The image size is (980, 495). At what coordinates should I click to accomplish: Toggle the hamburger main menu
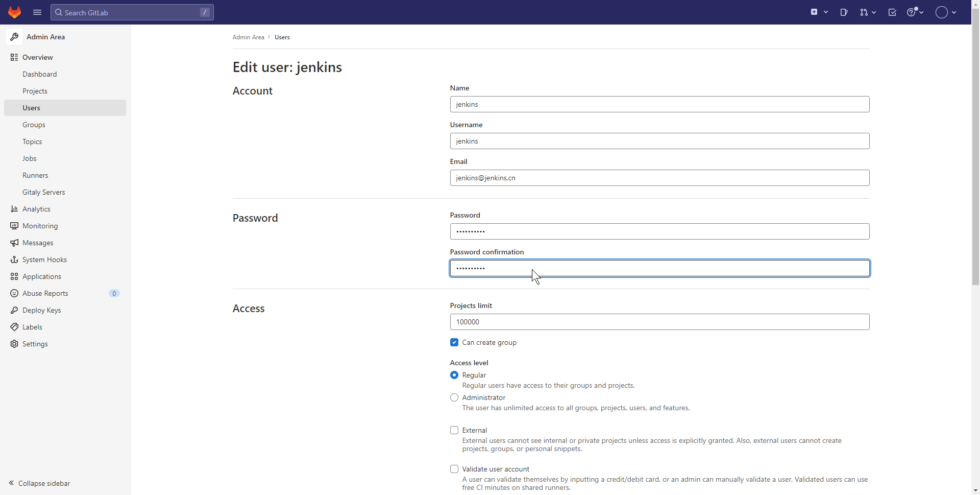pos(37,12)
